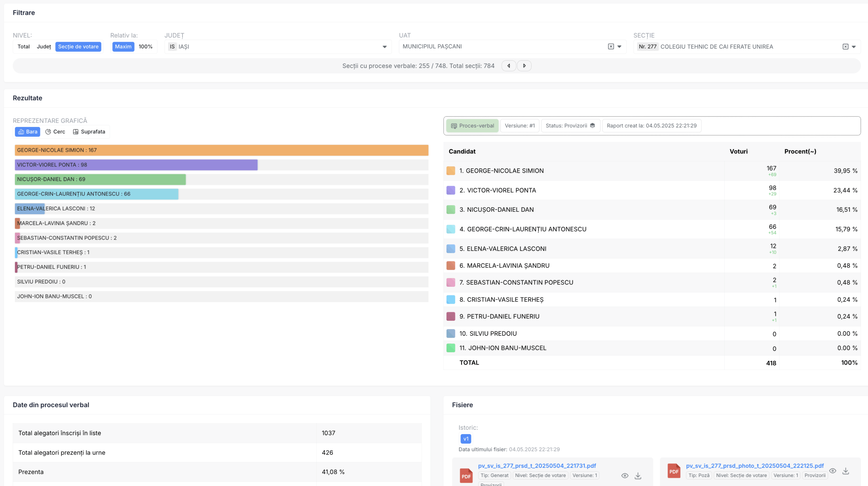Download the photo PDF file
The image size is (868, 486).
coord(846,471)
